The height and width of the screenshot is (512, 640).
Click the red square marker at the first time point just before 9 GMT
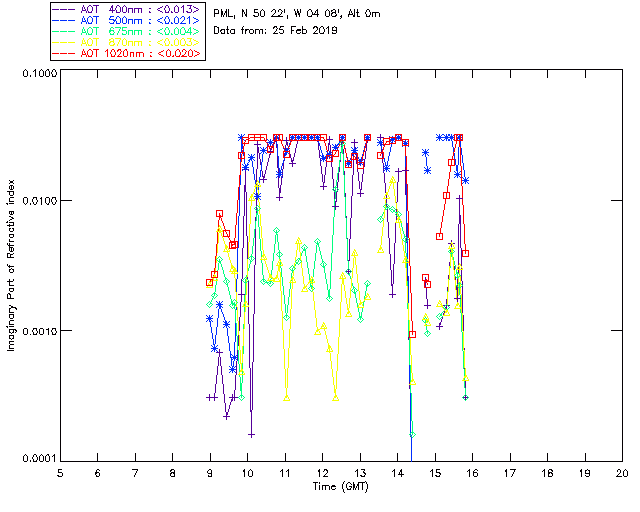[x=209, y=283]
